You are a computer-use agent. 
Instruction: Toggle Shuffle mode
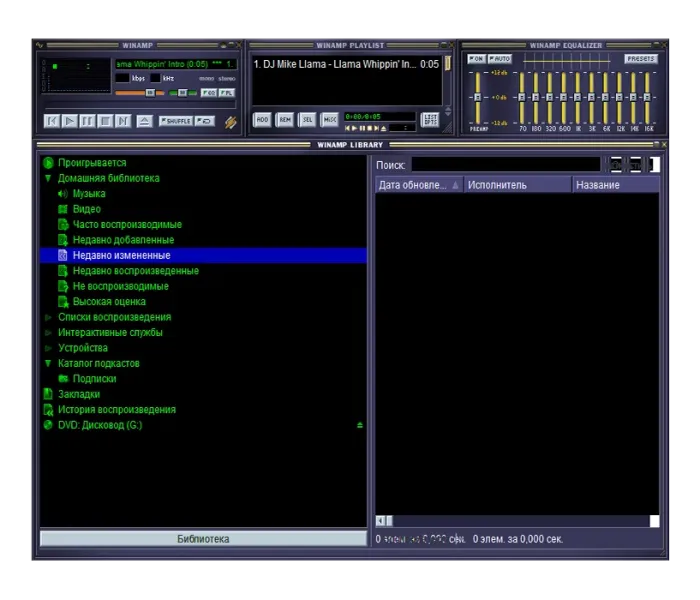(x=176, y=121)
